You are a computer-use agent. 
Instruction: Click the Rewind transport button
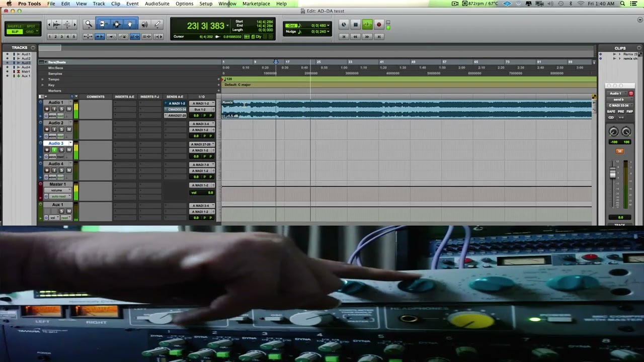355,37
